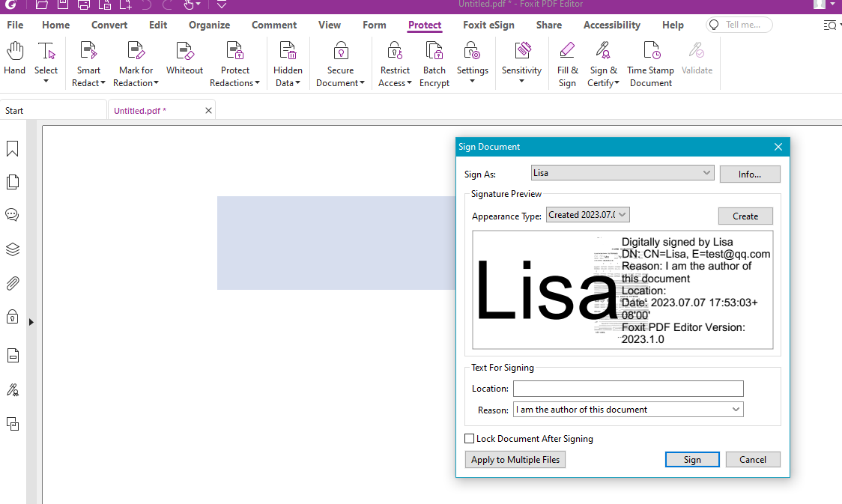Show the Comments side panel

tap(12, 215)
